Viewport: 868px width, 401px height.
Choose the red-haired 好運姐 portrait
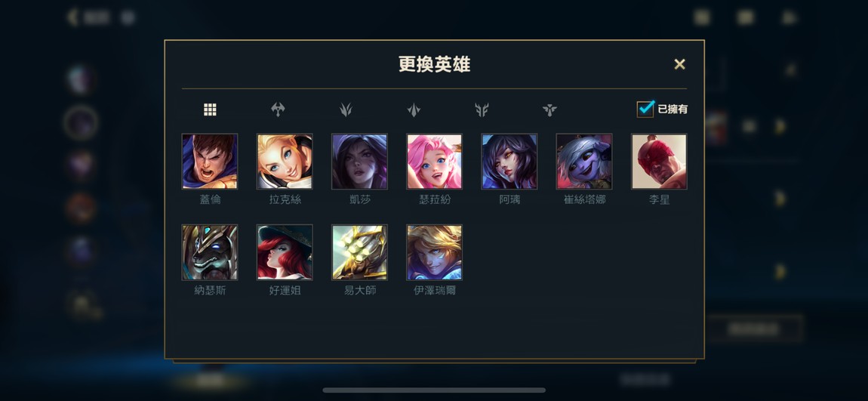[x=285, y=252]
